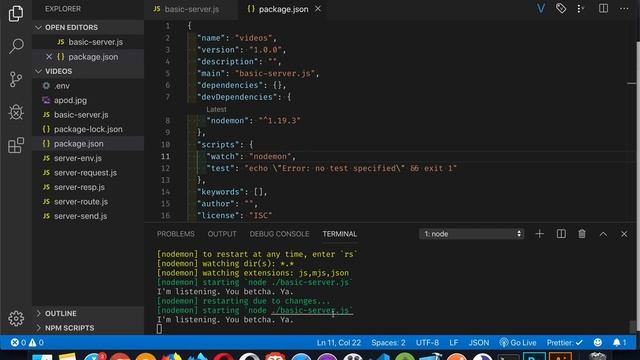Click the Prettier status bar item

(x=564, y=342)
